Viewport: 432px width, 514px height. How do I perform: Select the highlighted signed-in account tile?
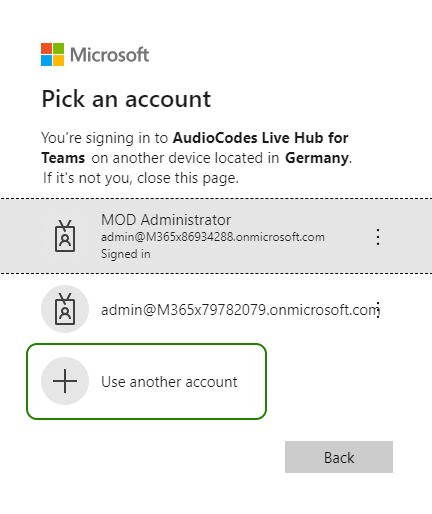[x=216, y=236]
